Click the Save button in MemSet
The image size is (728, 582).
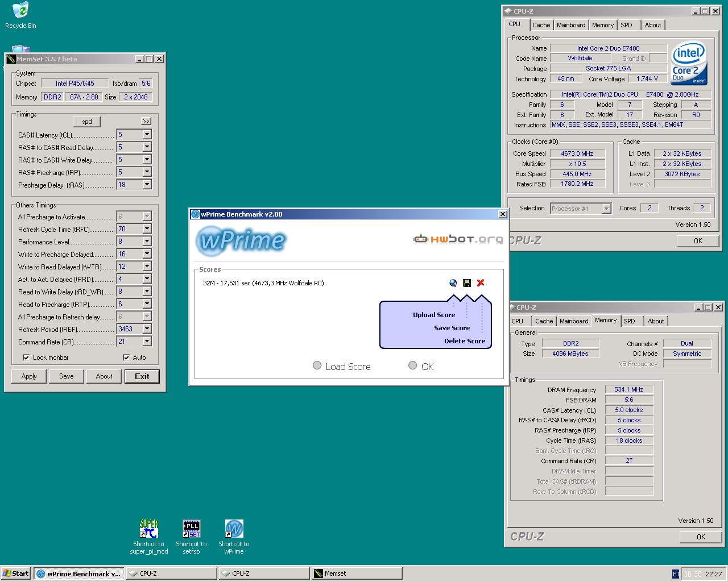[67, 376]
